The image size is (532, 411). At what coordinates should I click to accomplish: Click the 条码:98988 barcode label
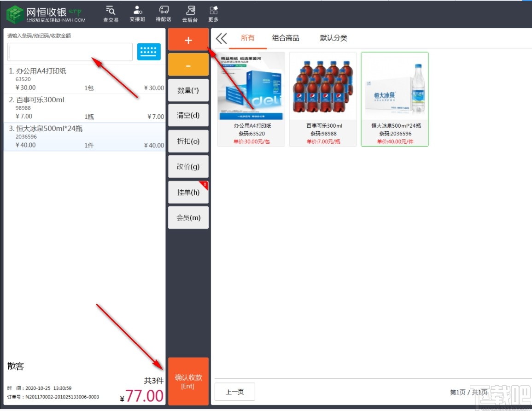[x=323, y=134]
